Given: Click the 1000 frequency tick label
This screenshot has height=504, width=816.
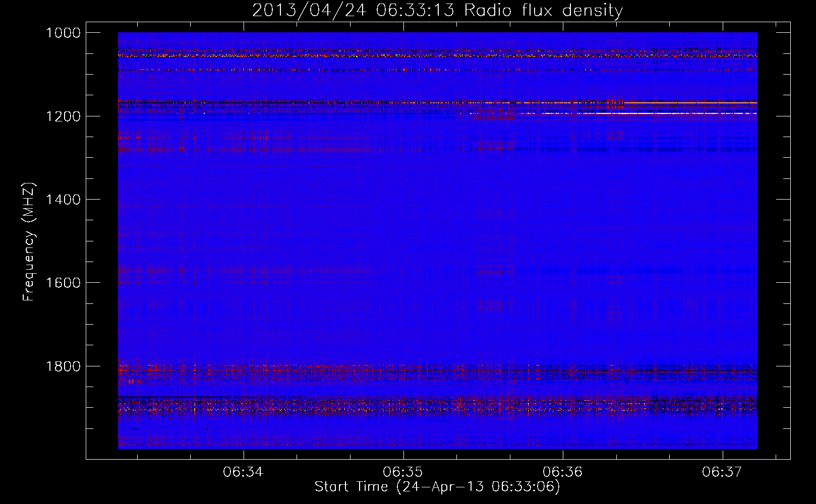Looking at the screenshot, I should [x=63, y=33].
